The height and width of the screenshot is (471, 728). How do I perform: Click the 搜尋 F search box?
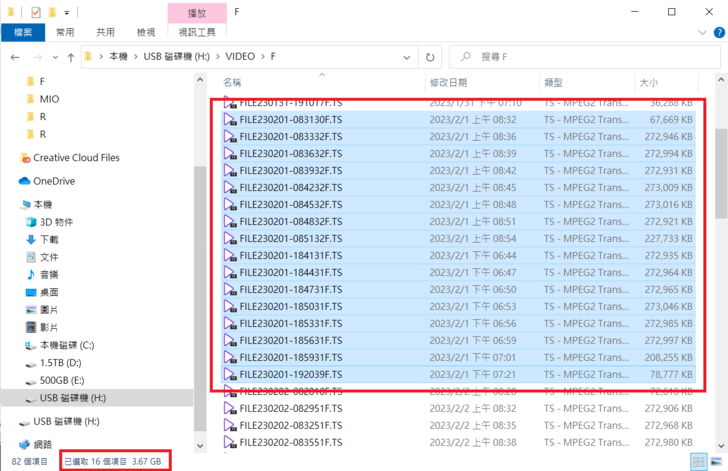(584, 57)
